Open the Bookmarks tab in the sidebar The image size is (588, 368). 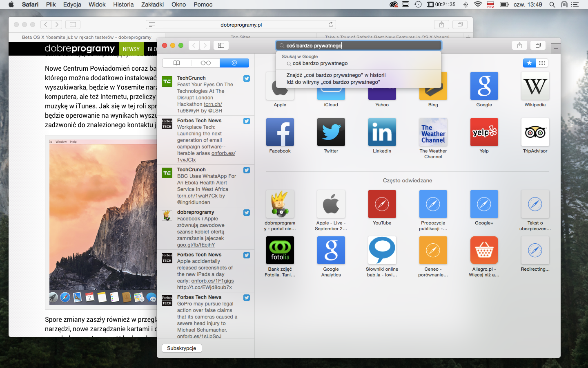[x=177, y=63]
